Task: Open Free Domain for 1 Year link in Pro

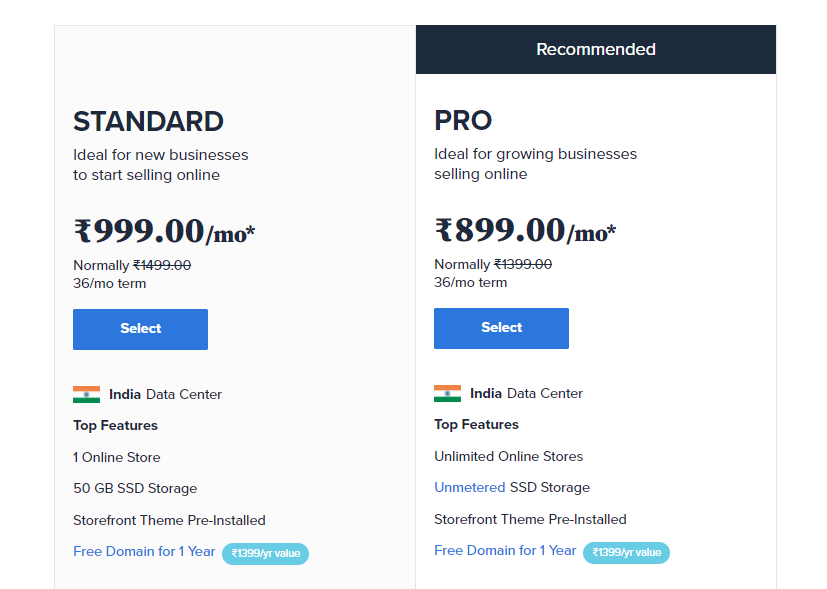Action: [x=505, y=551]
